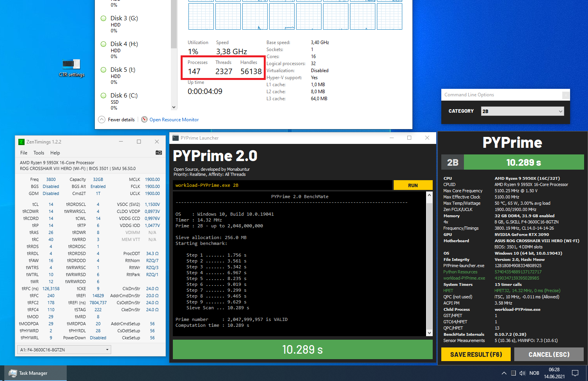
Task: Click ZenTimings VSOC (SVI2) value 1,1500V
Action: [152, 204]
